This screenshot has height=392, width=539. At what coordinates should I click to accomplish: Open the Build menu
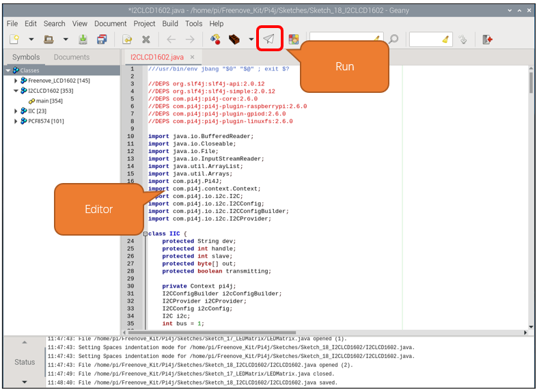(x=170, y=24)
